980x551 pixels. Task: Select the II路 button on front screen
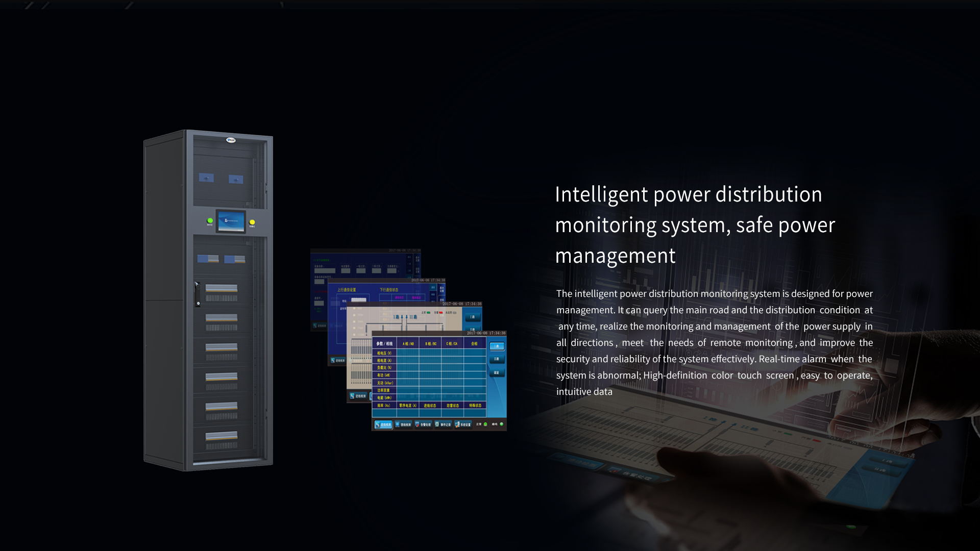click(497, 360)
